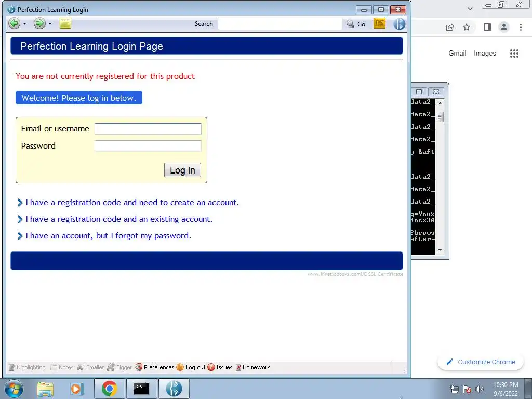Open the Google apps grid in Chrome

point(514,54)
